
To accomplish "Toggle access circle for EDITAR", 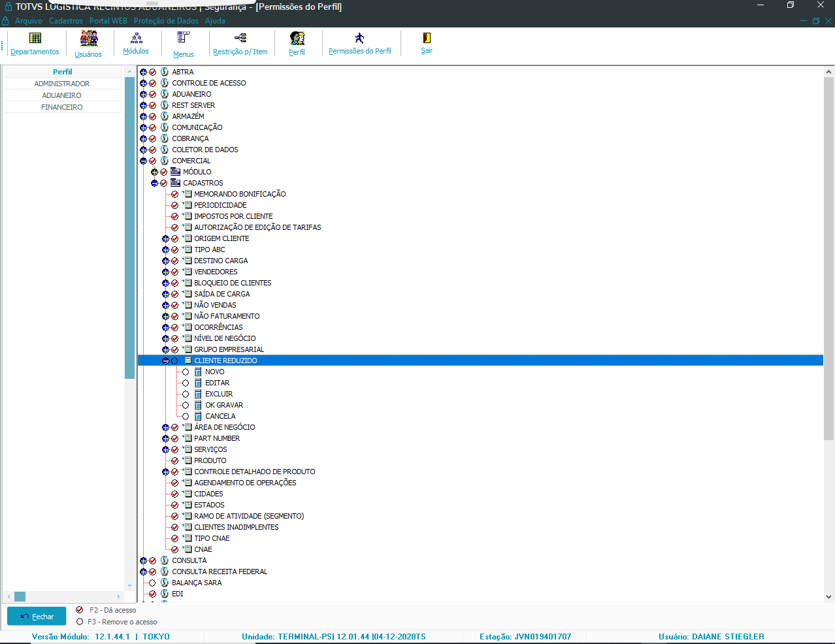I will pos(186,383).
